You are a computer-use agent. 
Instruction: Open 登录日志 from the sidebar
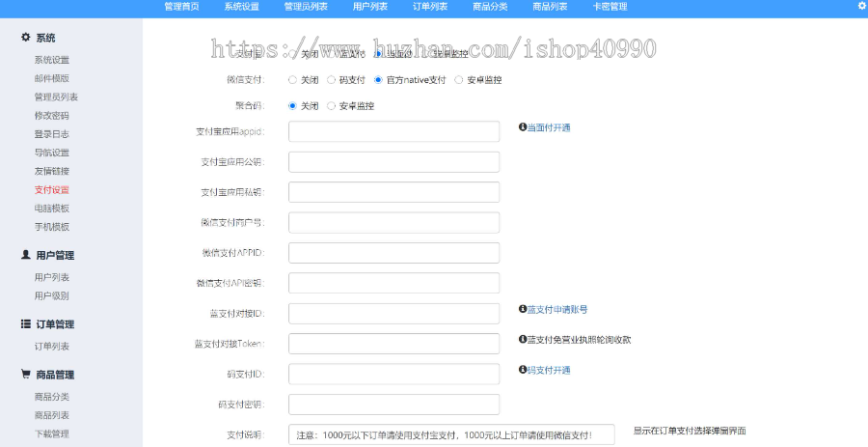(x=51, y=134)
